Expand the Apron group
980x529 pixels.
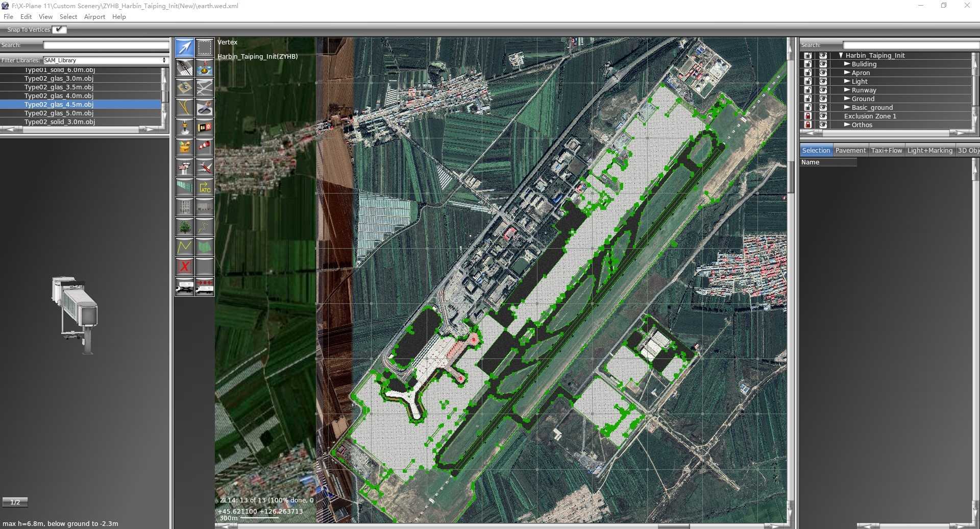coord(847,73)
